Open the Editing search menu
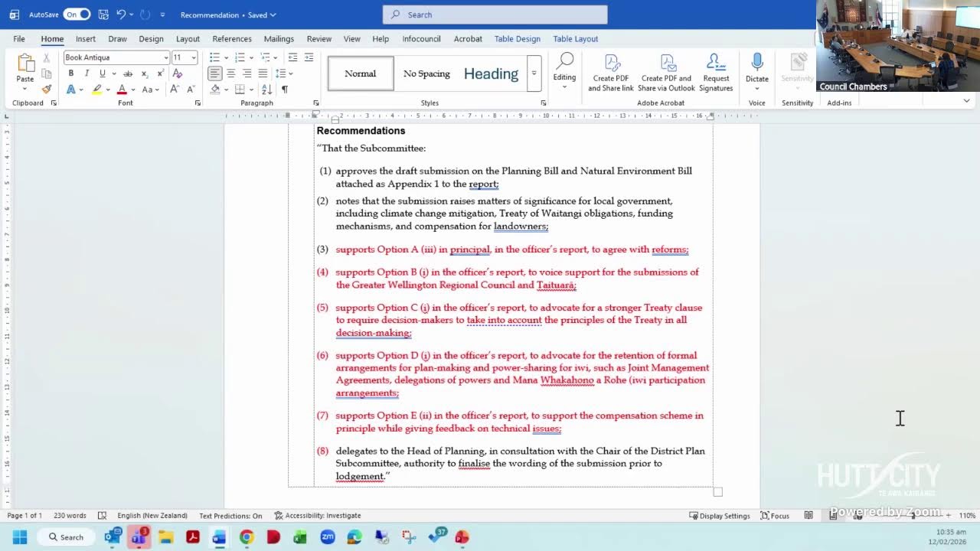980x551 pixels. click(564, 71)
